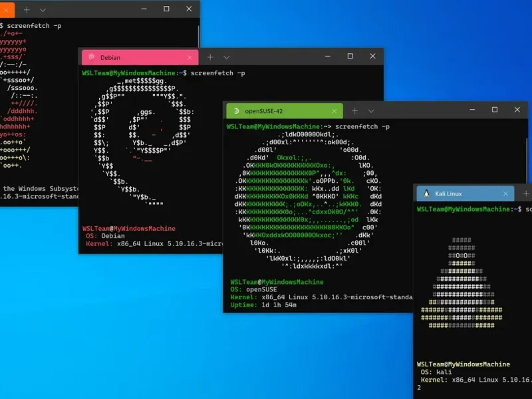This screenshot has height=399, width=532.
Task: Click the 'Kernel:' line in the openSUSE terminal
Action: 321,297
